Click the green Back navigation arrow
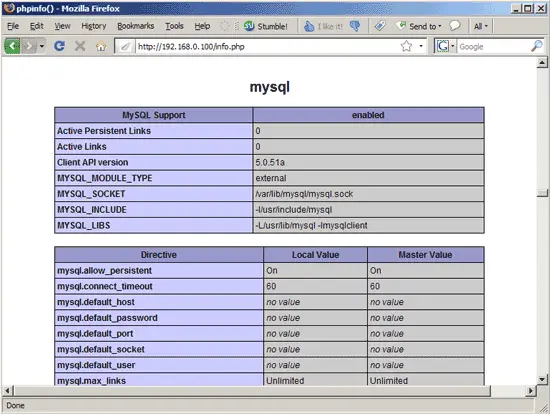This screenshot has height=414, width=550. click(12, 46)
